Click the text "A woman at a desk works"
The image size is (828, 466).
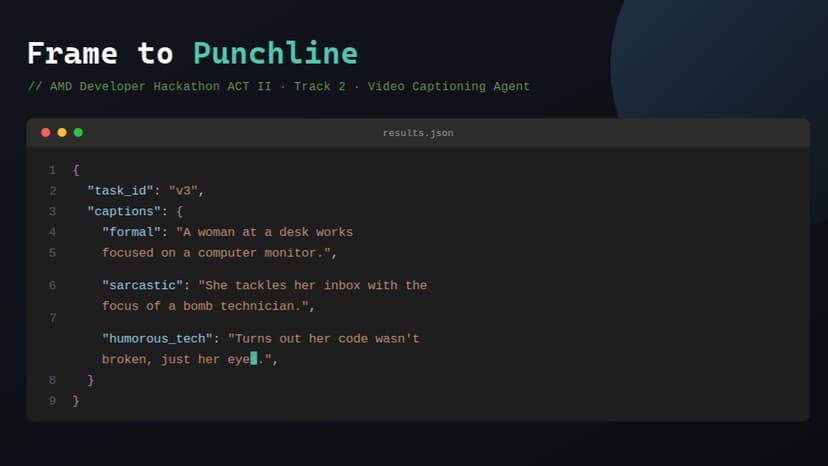click(268, 232)
